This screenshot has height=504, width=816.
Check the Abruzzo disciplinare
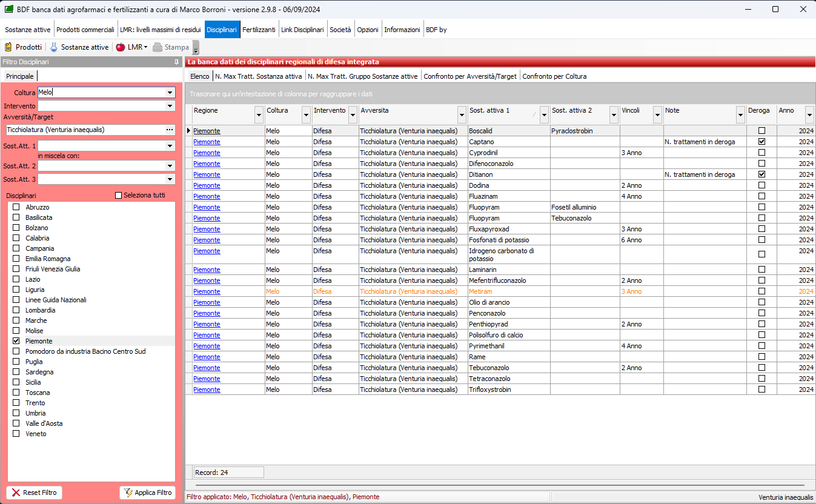(x=16, y=207)
